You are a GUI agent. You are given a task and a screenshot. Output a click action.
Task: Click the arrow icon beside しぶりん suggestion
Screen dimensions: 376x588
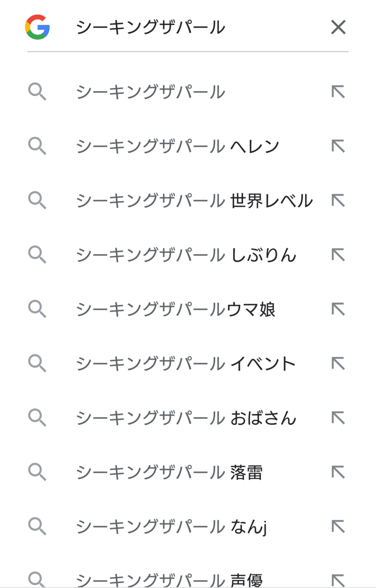tap(338, 255)
